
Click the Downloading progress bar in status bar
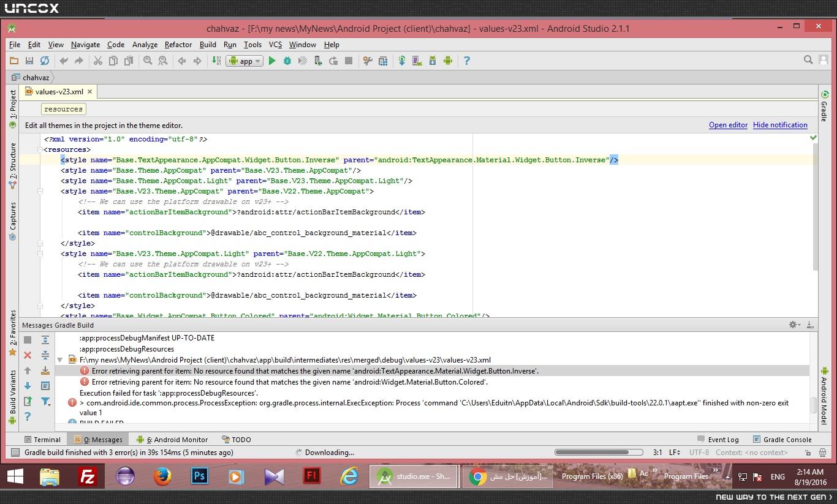(599, 453)
